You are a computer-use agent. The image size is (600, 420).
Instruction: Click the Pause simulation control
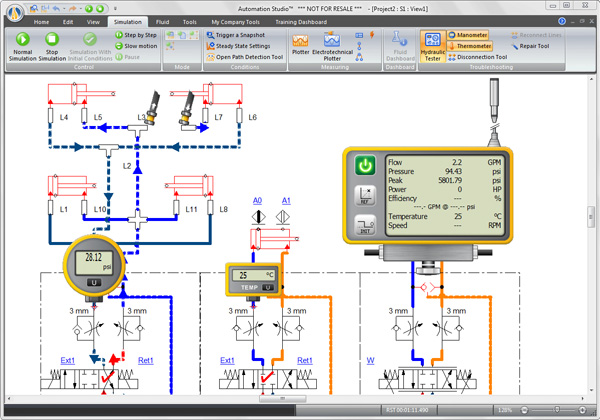[128, 57]
